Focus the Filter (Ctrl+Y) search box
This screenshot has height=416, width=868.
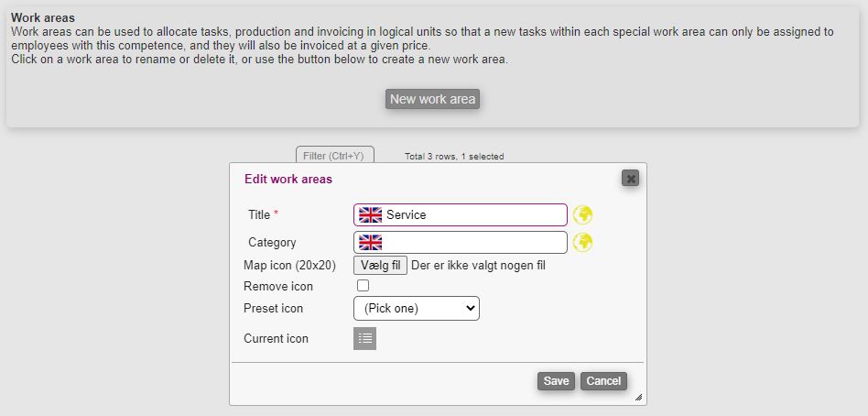(x=334, y=156)
